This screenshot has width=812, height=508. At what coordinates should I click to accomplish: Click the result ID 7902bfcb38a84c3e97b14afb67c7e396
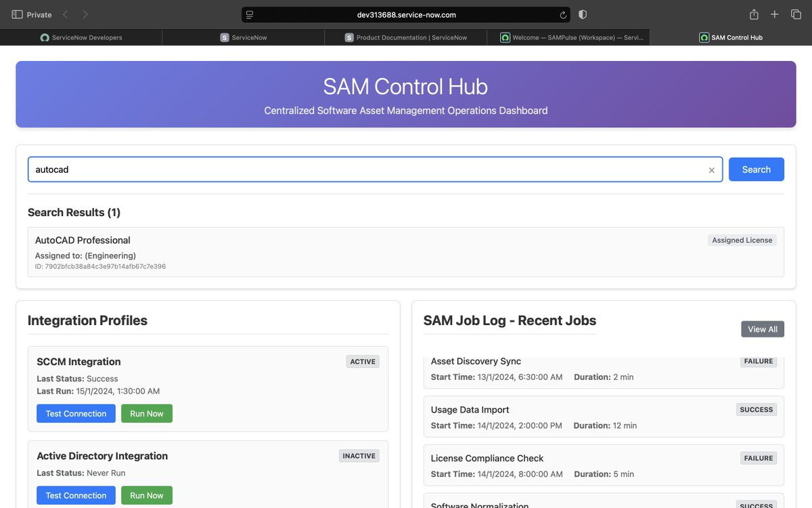coord(100,267)
